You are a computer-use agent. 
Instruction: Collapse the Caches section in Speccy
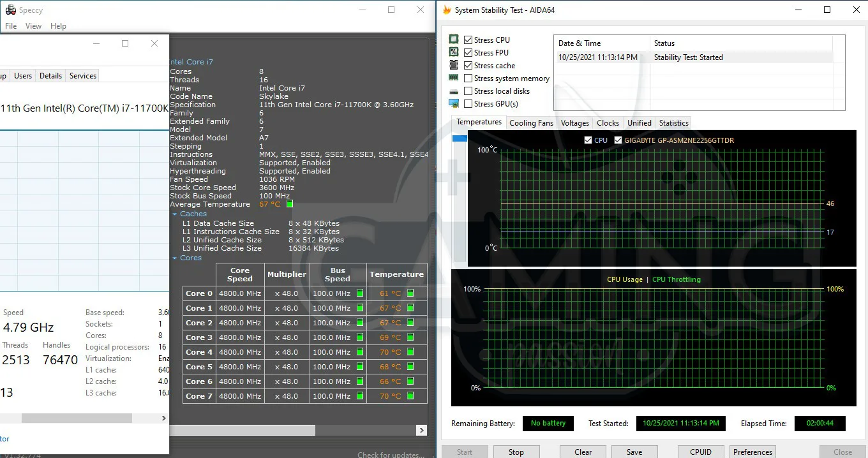pyautogui.click(x=175, y=214)
